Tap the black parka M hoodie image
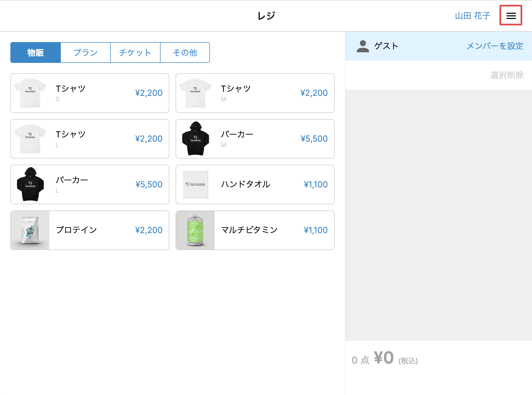Screen dimensions: 532x395 (x=195, y=139)
